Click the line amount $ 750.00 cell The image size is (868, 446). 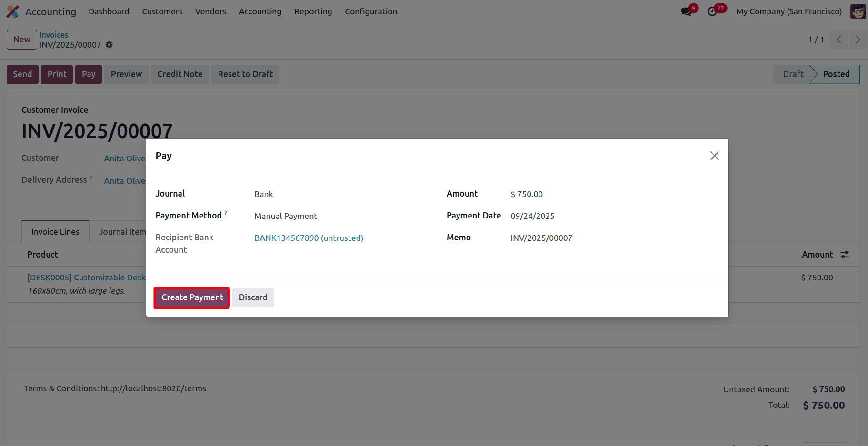pyautogui.click(x=817, y=278)
